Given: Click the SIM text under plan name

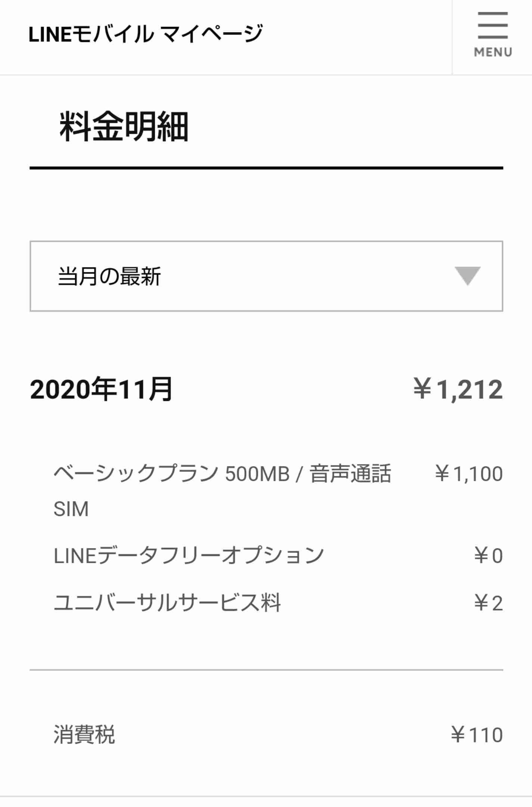Looking at the screenshot, I should (x=71, y=509).
